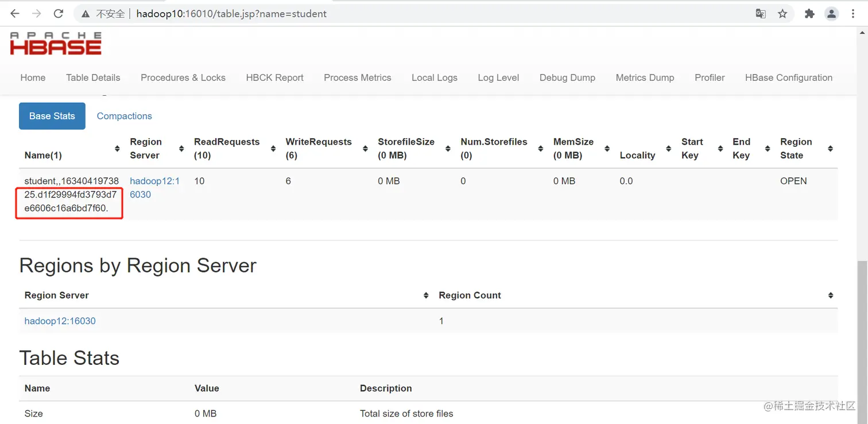
Task: Click Total size of store files description
Action: click(x=406, y=414)
